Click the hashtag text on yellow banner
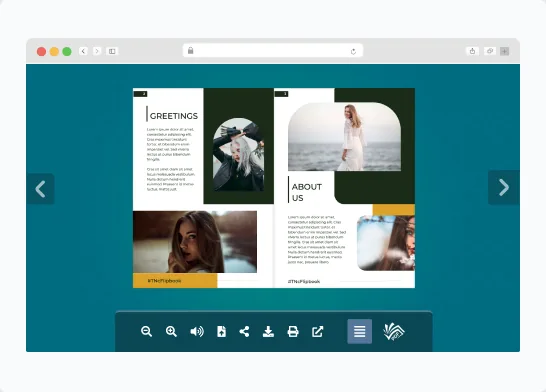The width and height of the screenshot is (546, 392). point(164,281)
